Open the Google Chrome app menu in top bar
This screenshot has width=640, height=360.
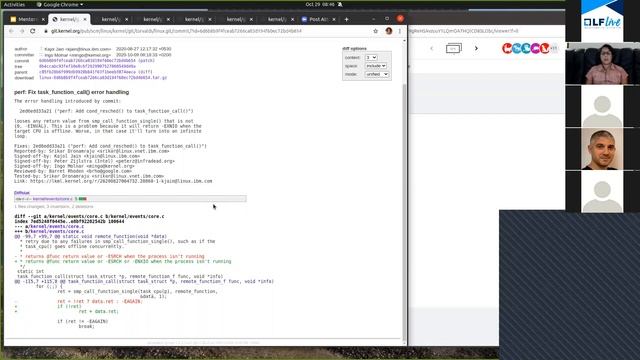[x=60, y=4]
